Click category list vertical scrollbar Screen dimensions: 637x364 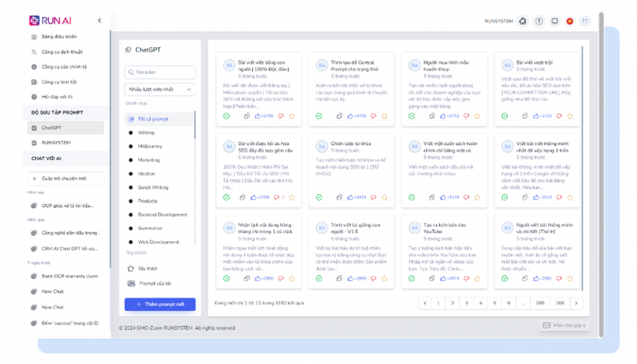pos(195,125)
